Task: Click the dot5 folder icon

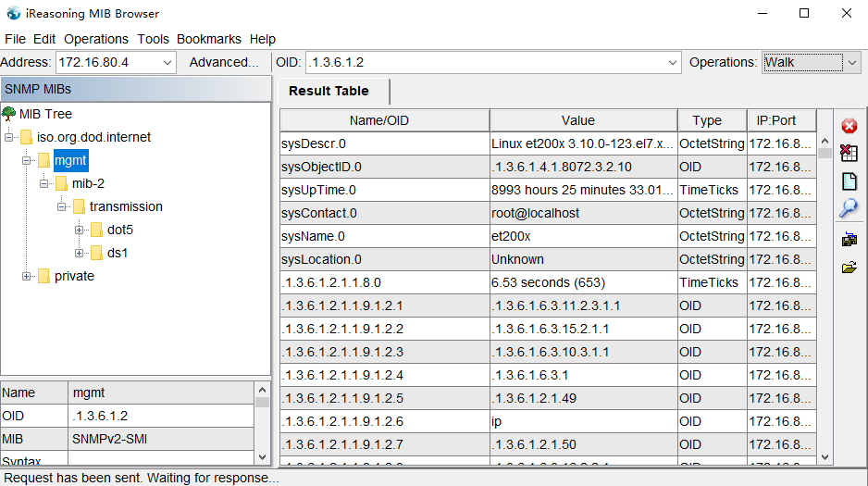Action: pos(97,230)
